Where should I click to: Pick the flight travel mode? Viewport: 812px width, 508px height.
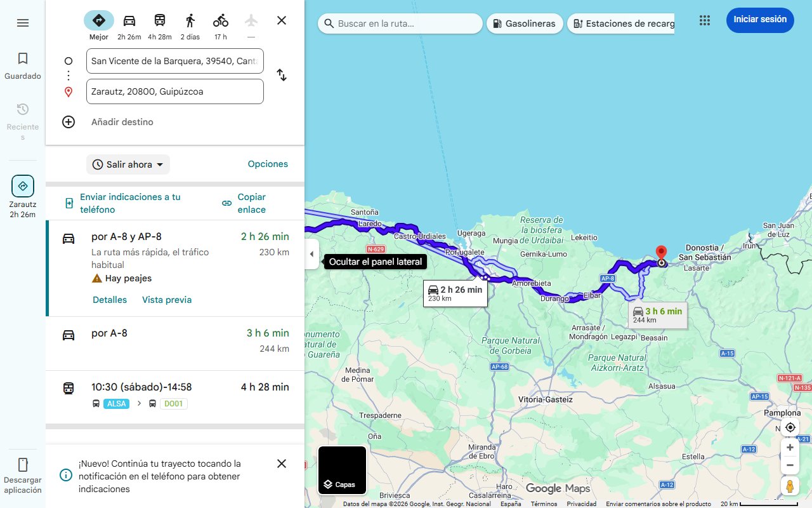pyautogui.click(x=251, y=20)
